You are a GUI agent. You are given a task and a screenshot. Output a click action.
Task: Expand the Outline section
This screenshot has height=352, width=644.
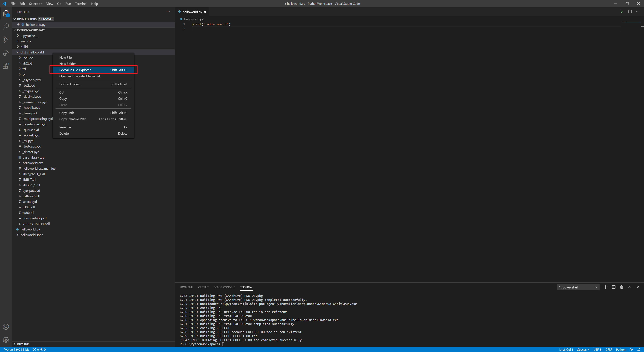coord(22,344)
